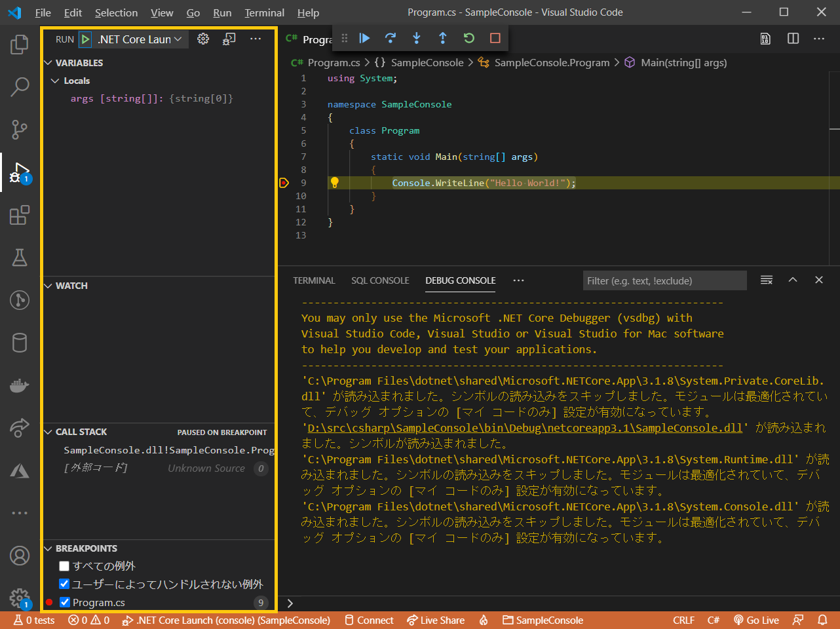Continue debugging from the debug toolbar

[x=364, y=38]
